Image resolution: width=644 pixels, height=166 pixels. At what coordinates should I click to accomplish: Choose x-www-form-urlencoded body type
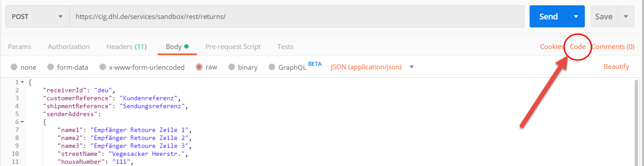103,67
